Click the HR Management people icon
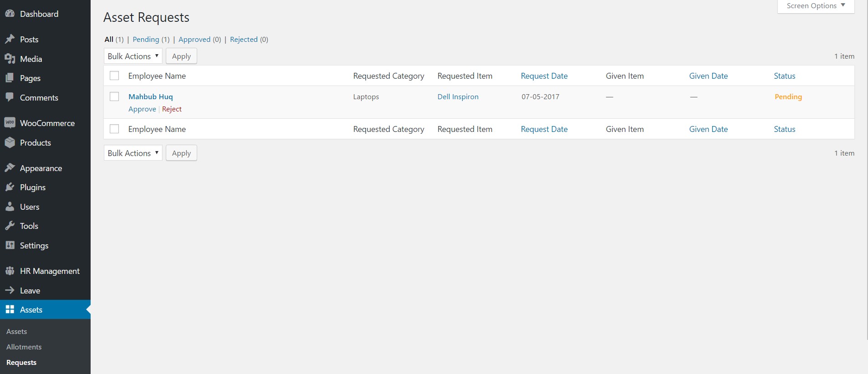Screen dimensions: 868x374 pyautogui.click(x=10, y=271)
